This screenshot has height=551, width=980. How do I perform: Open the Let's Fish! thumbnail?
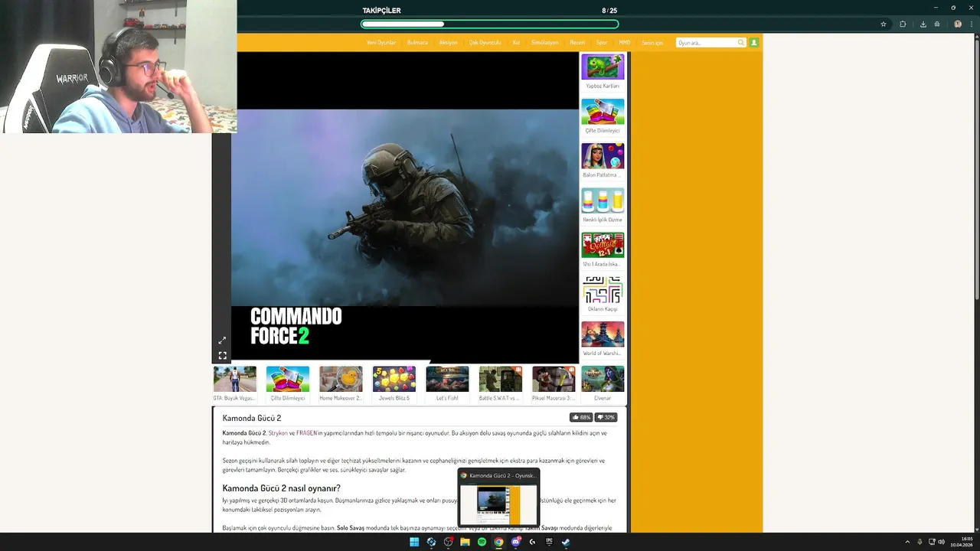click(x=447, y=380)
